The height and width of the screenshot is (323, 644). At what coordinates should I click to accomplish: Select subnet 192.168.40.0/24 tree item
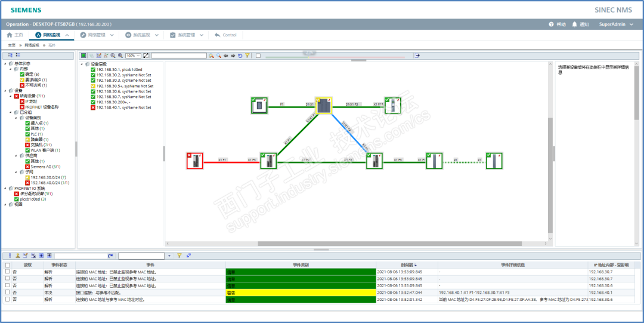[x=47, y=183]
